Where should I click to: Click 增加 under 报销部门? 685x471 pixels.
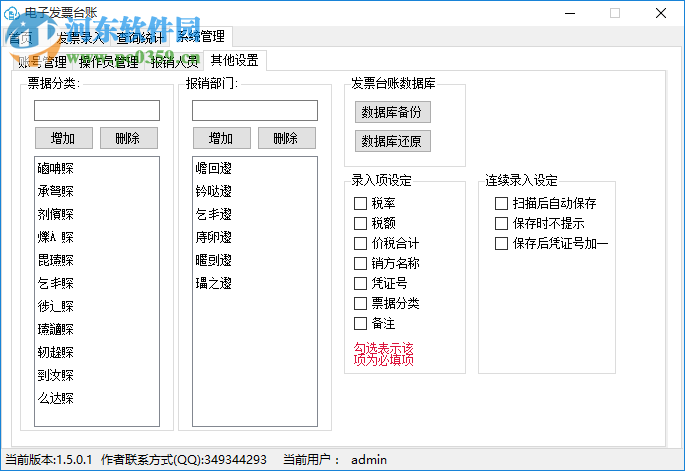click(x=222, y=139)
